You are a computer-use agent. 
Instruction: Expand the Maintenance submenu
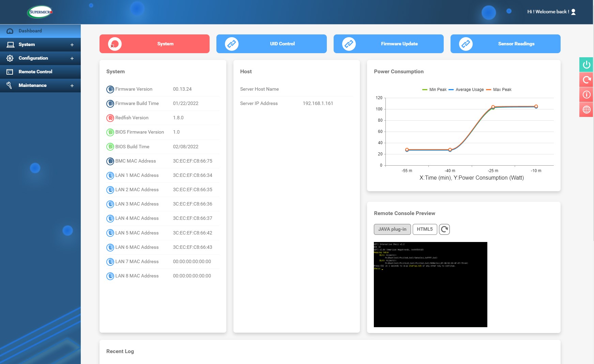pos(72,86)
